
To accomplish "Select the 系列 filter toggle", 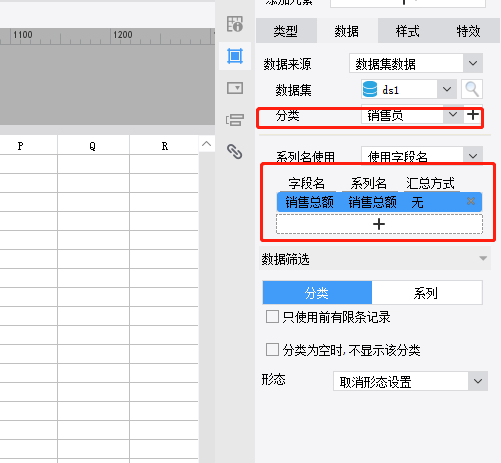I will 427,293.
